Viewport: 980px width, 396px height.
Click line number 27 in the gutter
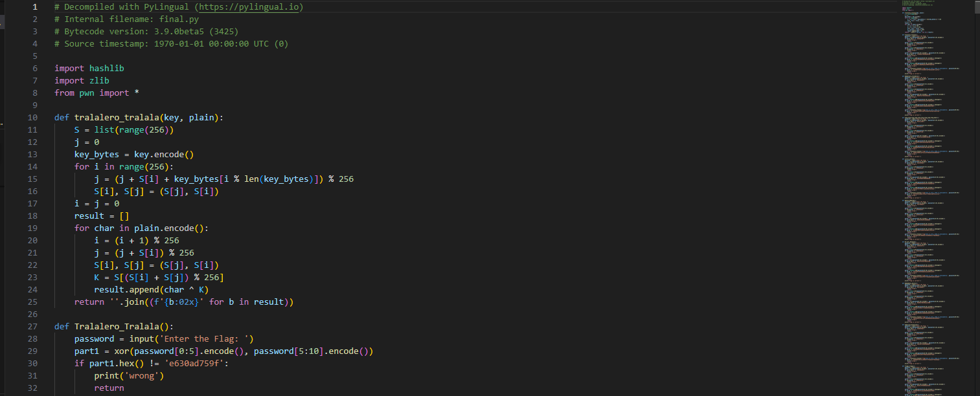32,326
